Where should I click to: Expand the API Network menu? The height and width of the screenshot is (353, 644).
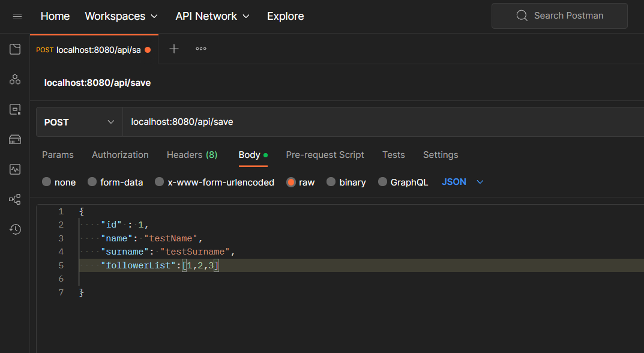point(212,16)
